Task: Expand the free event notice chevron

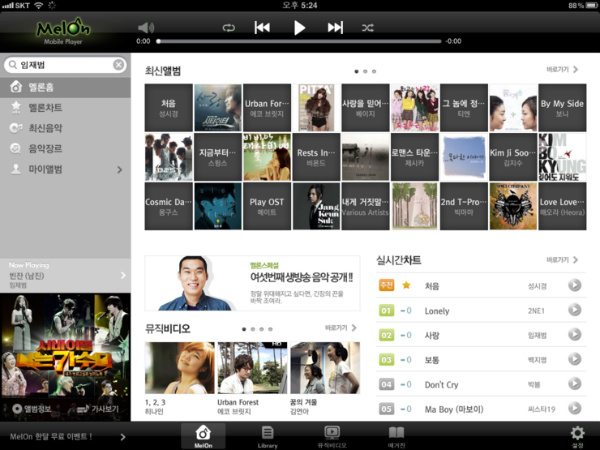Action: click(122, 437)
